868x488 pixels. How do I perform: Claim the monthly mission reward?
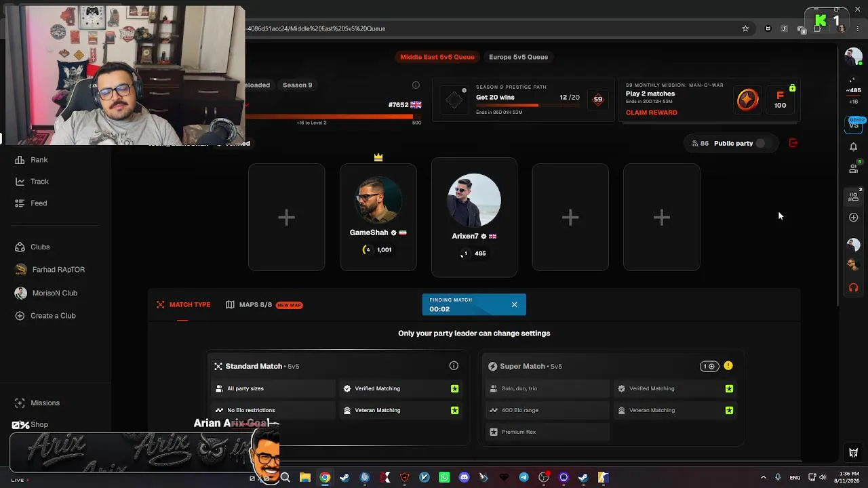coord(651,113)
